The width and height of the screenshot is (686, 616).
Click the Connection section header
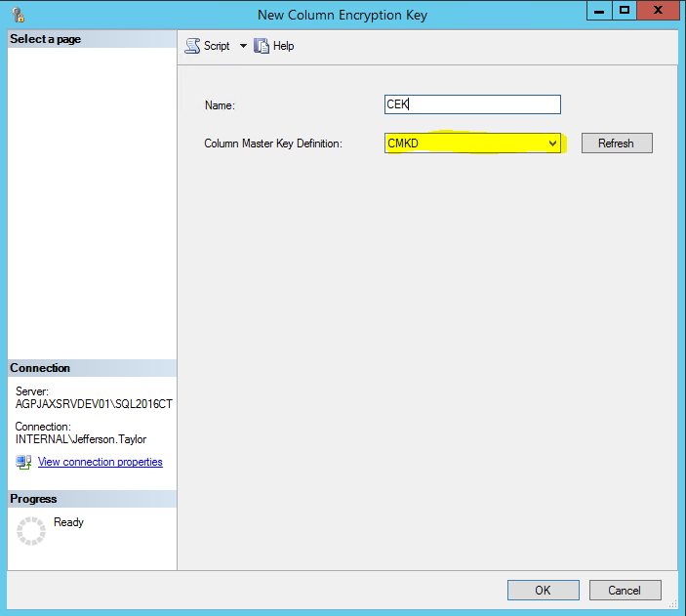[x=92, y=368]
